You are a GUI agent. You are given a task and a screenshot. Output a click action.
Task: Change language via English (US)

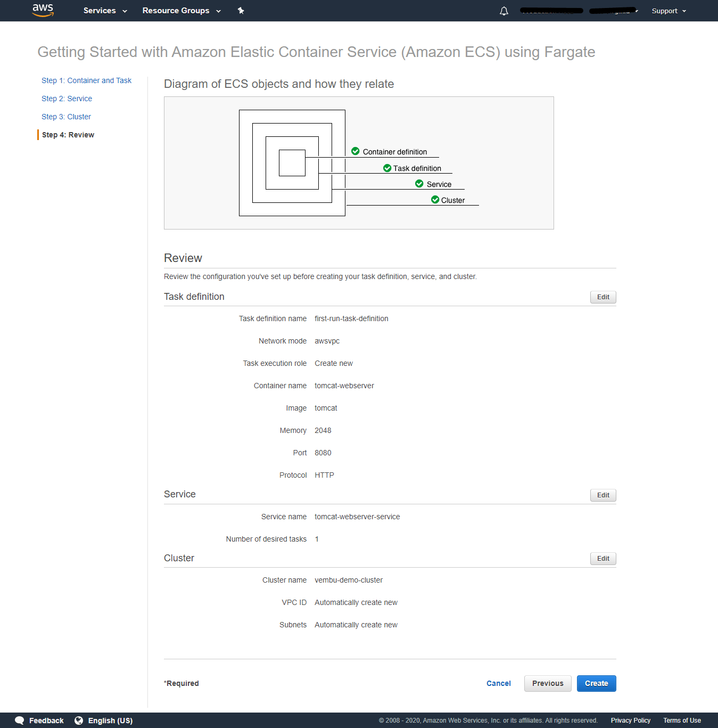pyautogui.click(x=110, y=721)
